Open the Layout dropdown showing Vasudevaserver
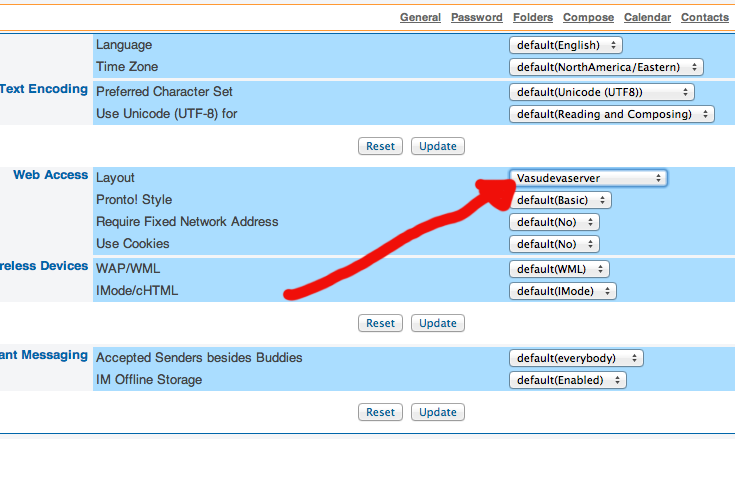Image resolution: width=735 pixels, height=497 pixels. click(588, 178)
